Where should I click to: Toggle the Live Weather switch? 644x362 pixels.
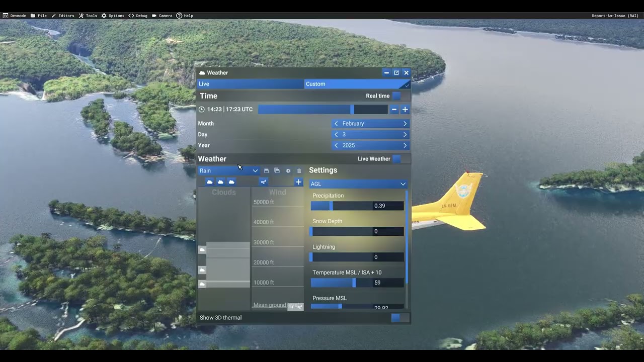(x=400, y=159)
